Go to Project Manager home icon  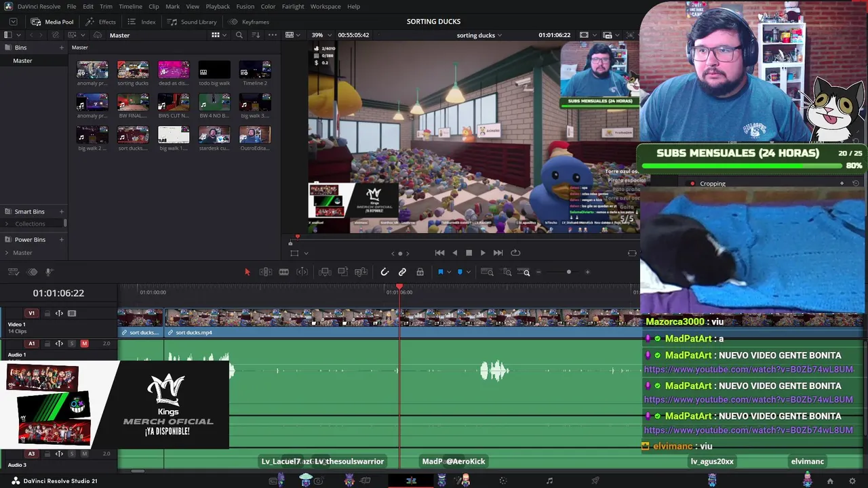(x=830, y=481)
